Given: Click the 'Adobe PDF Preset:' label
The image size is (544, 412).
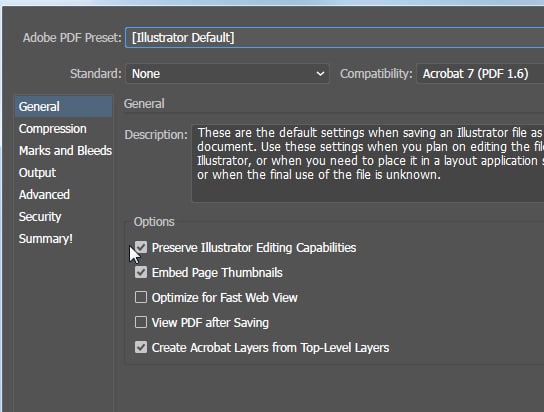Looking at the screenshot, I should tap(72, 37).
